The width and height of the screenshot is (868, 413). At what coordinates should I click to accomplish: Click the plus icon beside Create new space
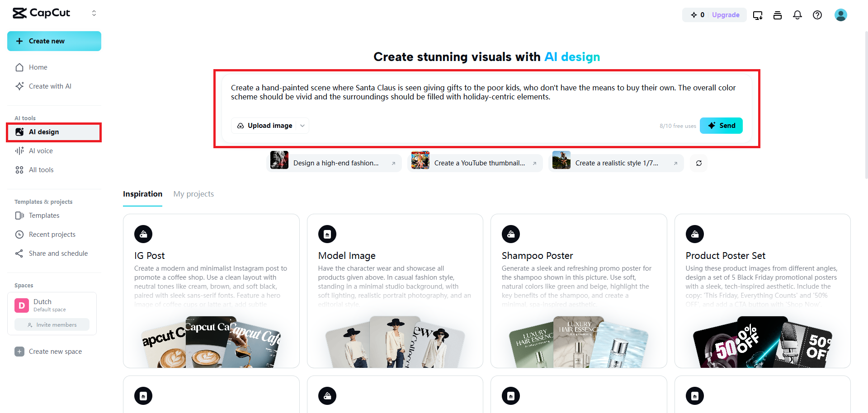19,352
